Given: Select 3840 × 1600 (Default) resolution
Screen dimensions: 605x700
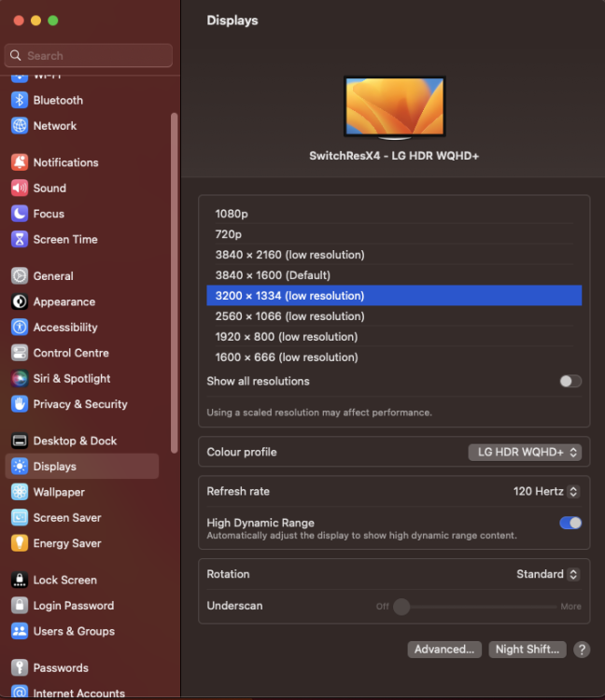Looking at the screenshot, I should point(394,275).
